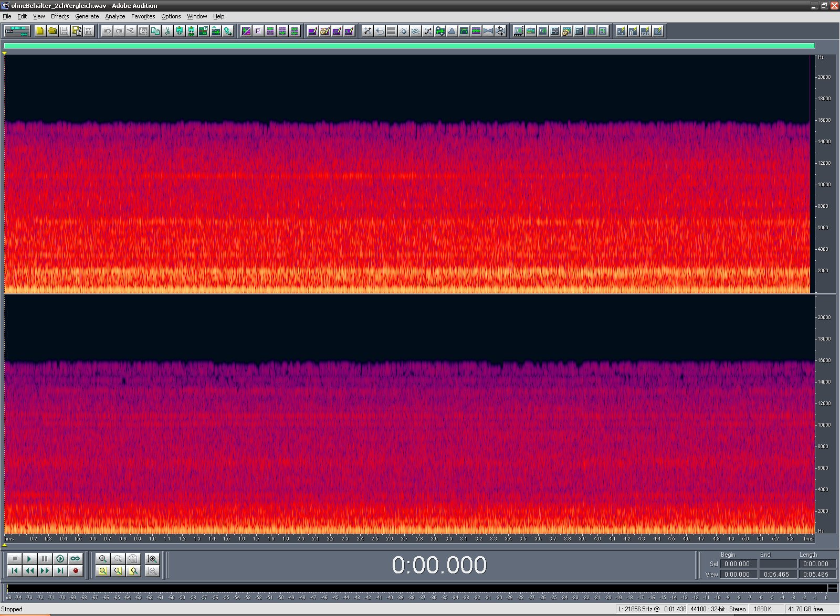Toggle the spectral view display button
The image size is (840, 616).
tap(246, 31)
